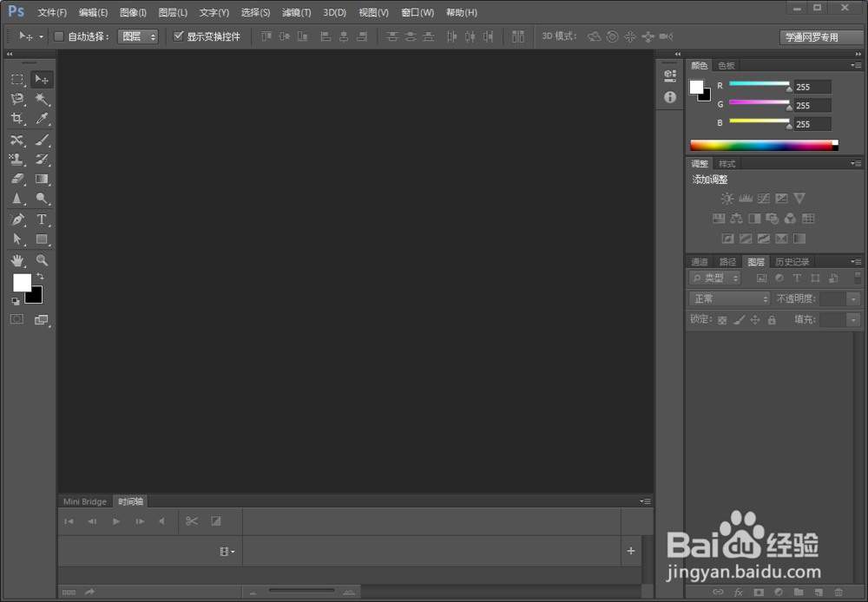Select the Lasso tool

tap(17, 99)
